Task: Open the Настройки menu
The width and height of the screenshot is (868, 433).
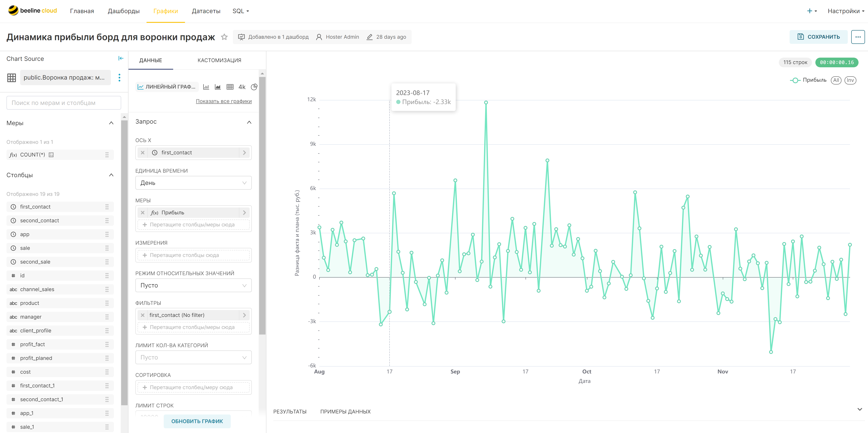Action: (846, 11)
